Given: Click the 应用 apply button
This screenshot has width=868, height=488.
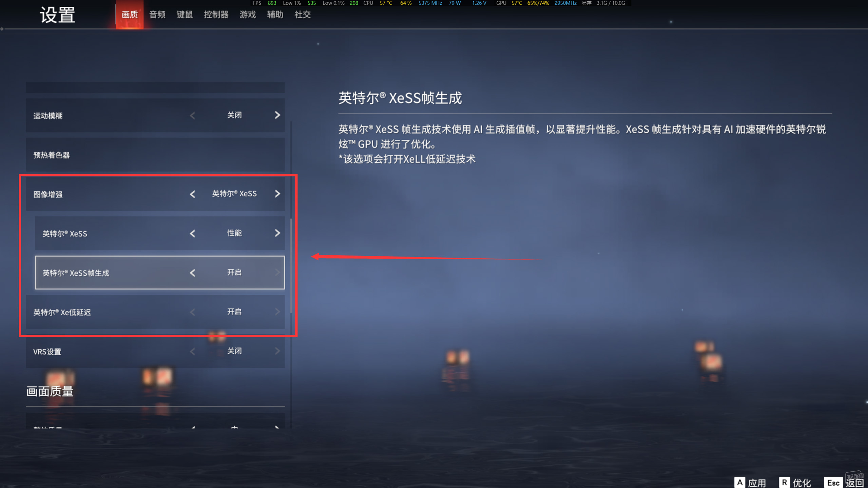Looking at the screenshot, I should pyautogui.click(x=750, y=482).
